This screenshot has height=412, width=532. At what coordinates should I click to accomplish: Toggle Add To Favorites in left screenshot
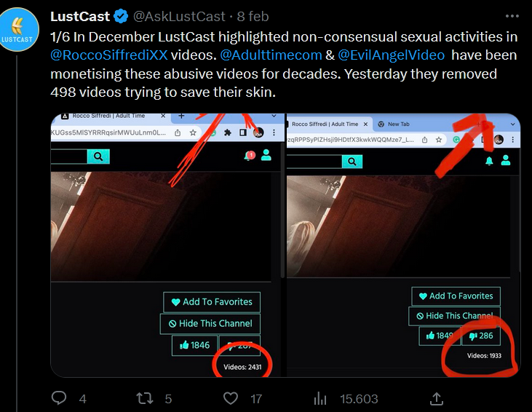click(x=212, y=302)
